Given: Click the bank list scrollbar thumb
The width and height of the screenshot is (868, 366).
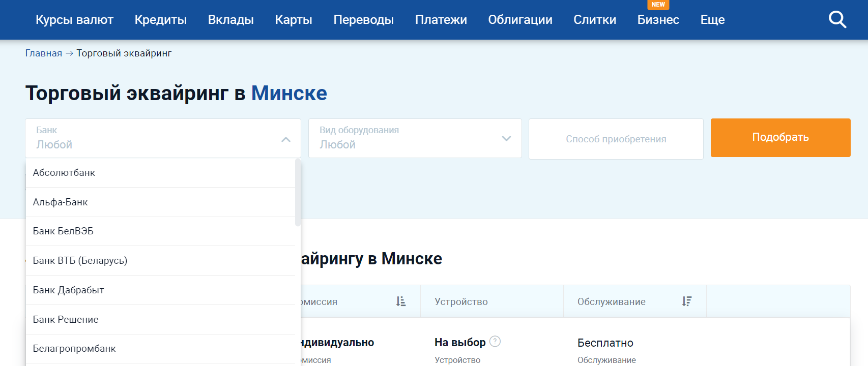Looking at the screenshot, I should point(298,193).
